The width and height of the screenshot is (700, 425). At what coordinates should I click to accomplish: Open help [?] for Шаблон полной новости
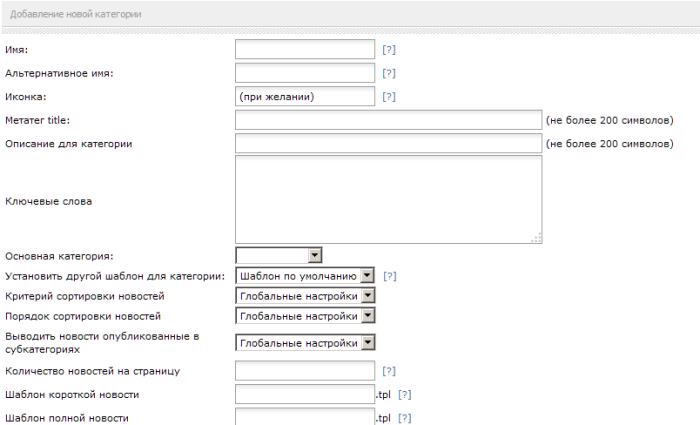[x=404, y=418]
